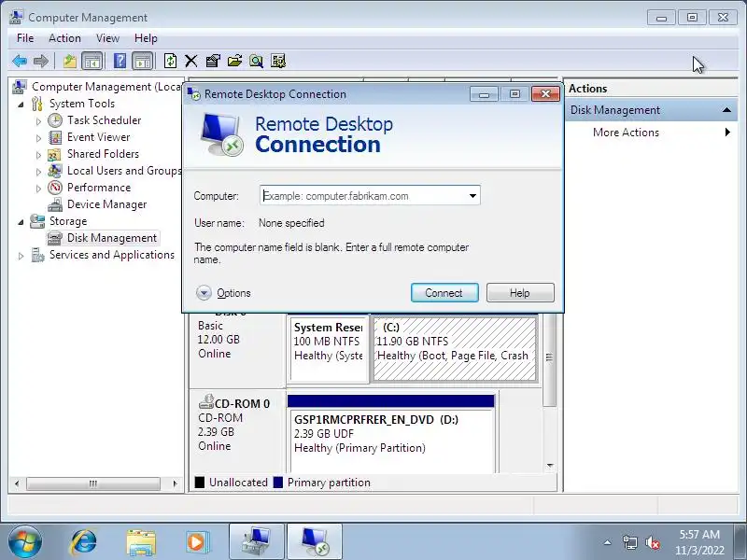
Task: Click the tree pane horizontal scrollbar thumb
Action: (92, 483)
